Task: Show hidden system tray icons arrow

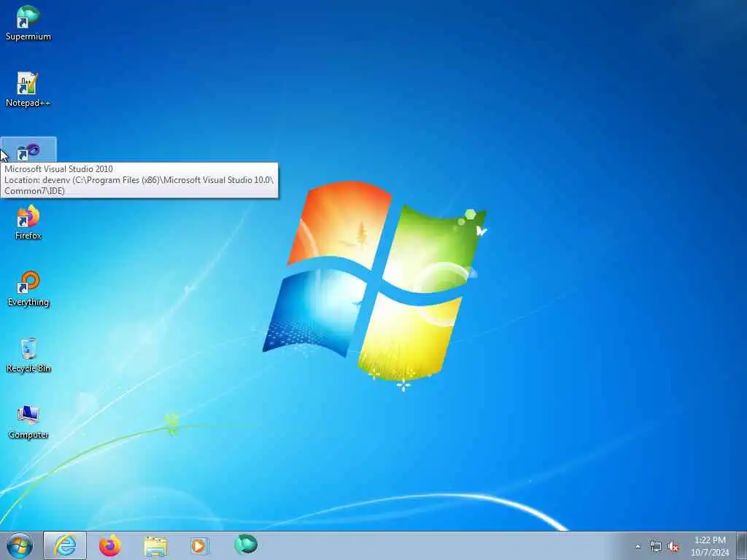Action: point(638,547)
